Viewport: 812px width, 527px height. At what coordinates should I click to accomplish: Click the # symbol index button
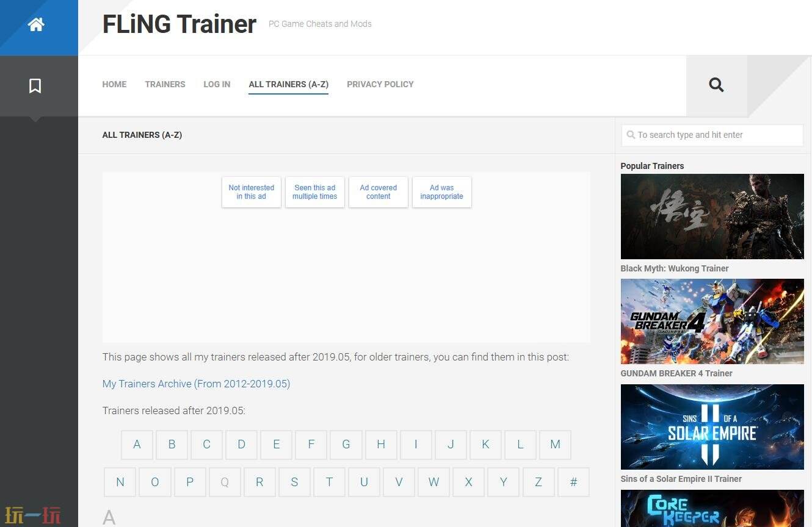coord(573,482)
